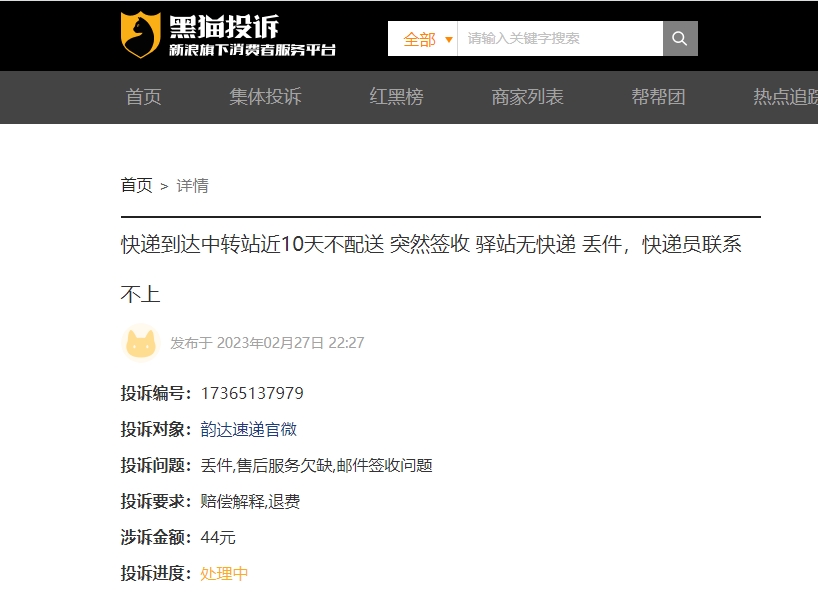Click the 投诉问题 field label

[156, 465]
